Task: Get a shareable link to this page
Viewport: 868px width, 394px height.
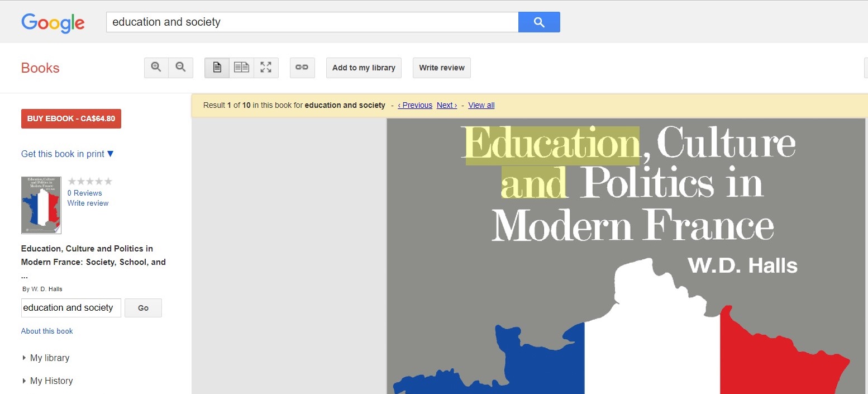Action: pos(302,67)
